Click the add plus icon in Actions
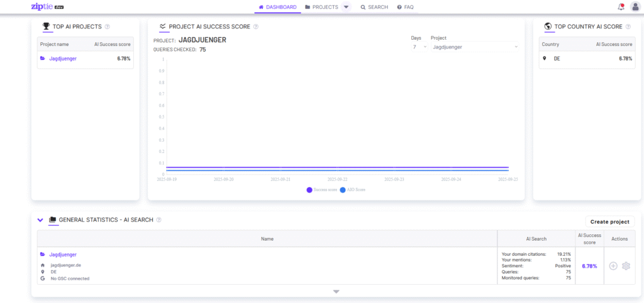This screenshot has height=303, width=644. tap(613, 266)
